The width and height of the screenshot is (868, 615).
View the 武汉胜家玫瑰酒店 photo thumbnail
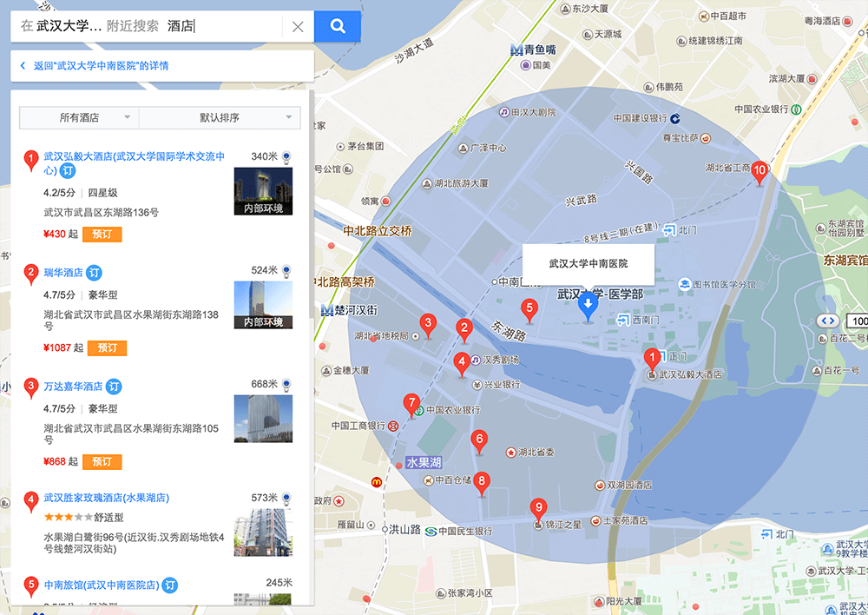coord(263,532)
